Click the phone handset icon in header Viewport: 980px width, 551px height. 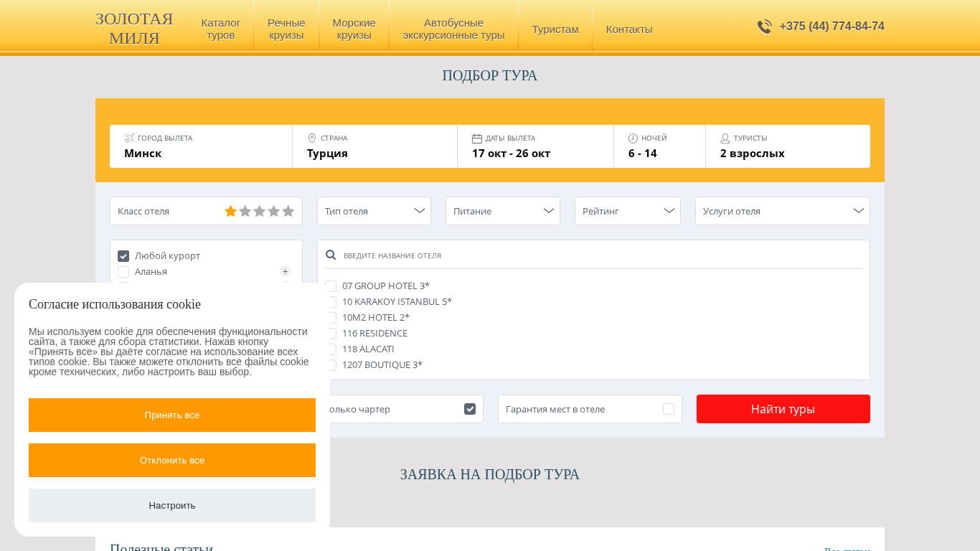[765, 27]
